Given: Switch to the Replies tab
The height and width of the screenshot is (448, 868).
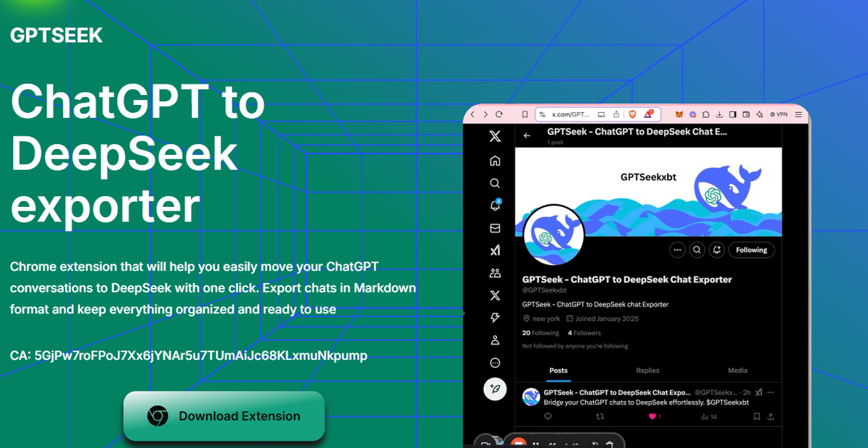Looking at the screenshot, I should tap(647, 370).
